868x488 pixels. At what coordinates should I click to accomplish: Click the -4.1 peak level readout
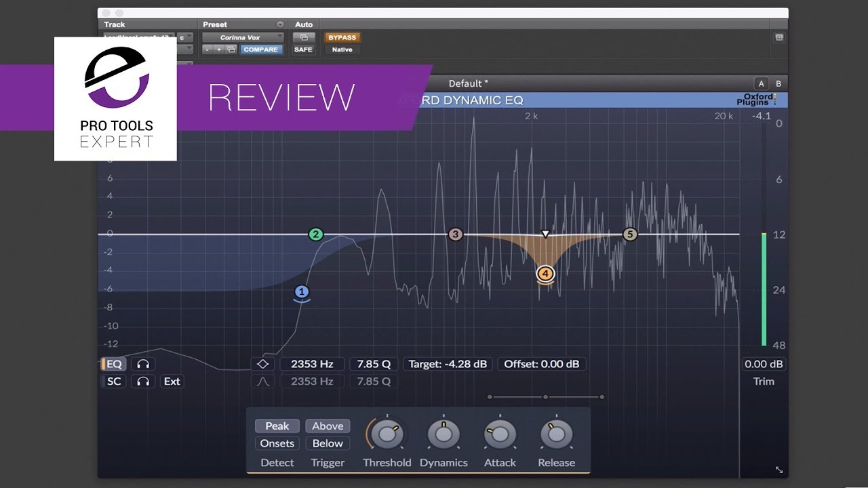(762, 116)
